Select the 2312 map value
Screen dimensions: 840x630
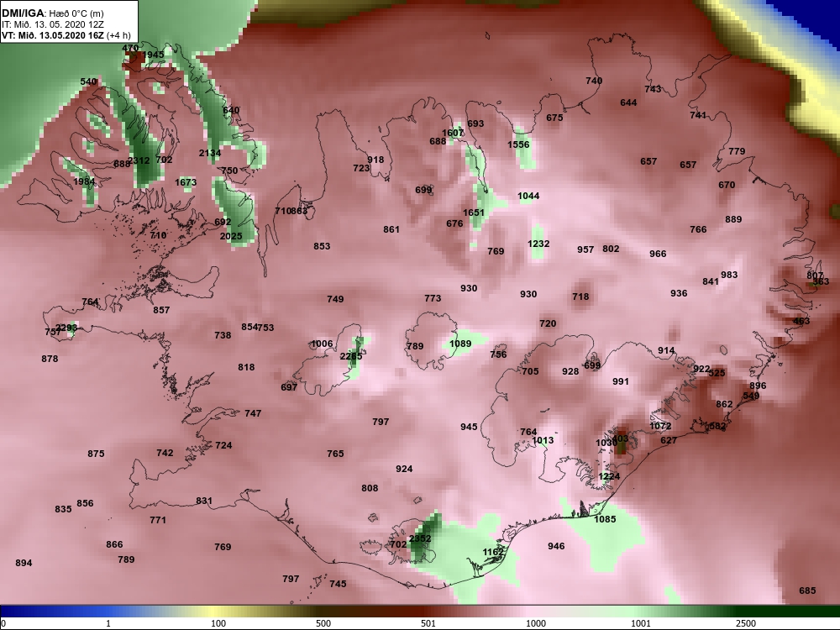[139, 160]
